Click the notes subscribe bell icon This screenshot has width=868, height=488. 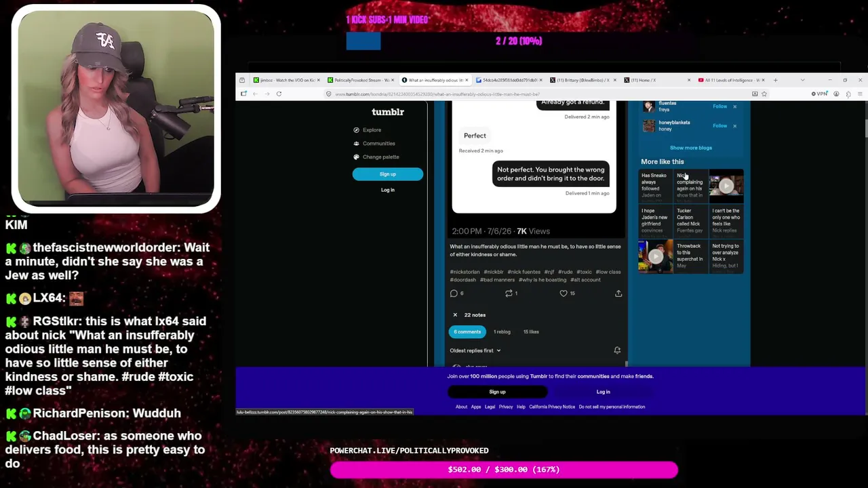point(617,350)
